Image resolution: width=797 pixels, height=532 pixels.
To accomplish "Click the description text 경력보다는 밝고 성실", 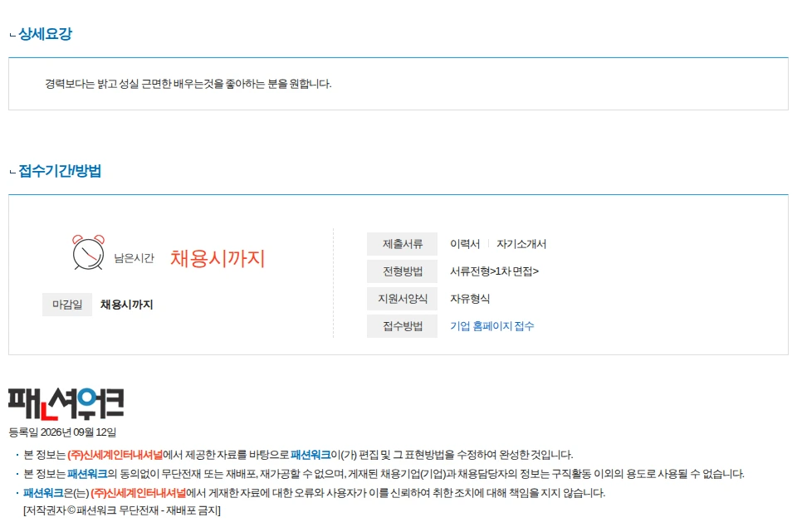I will 188,84.
